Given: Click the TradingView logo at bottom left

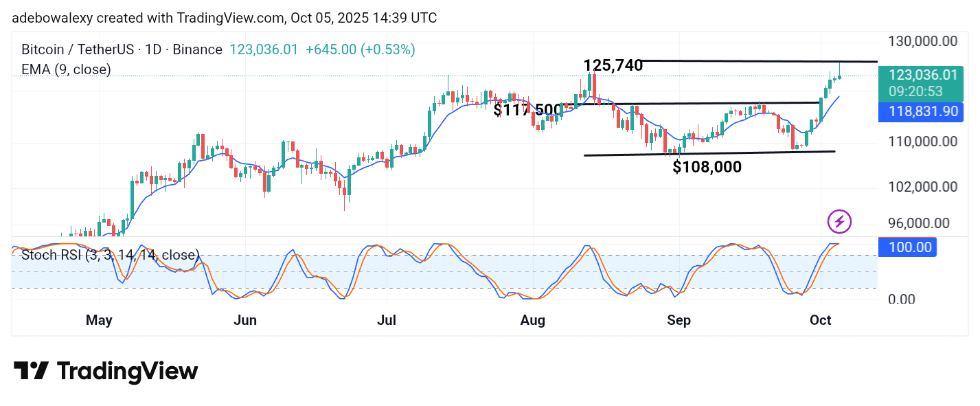Looking at the screenshot, I should coord(106,372).
